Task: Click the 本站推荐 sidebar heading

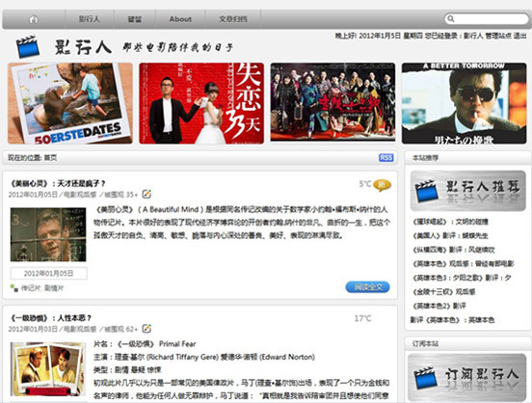Action: click(425, 158)
